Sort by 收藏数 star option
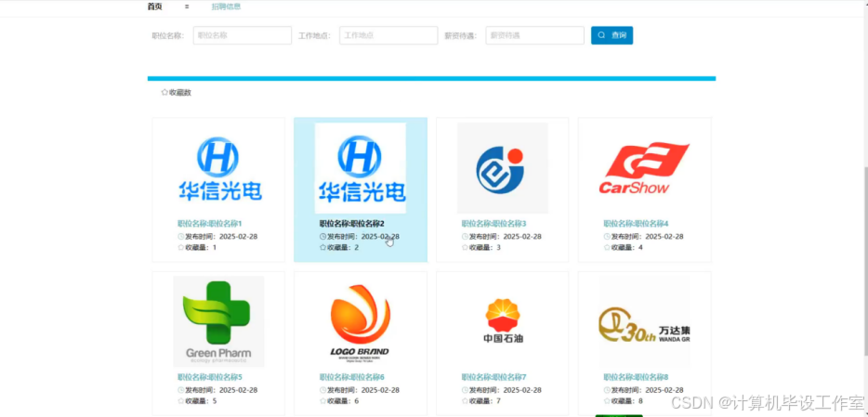The height and width of the screenshot is (417, 868). [x=176, y=92]
